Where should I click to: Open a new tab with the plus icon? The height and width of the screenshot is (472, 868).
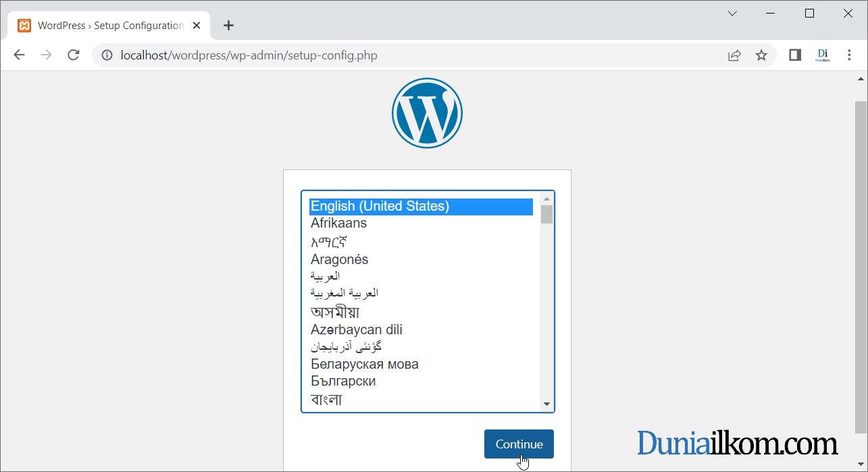[228, 26]
